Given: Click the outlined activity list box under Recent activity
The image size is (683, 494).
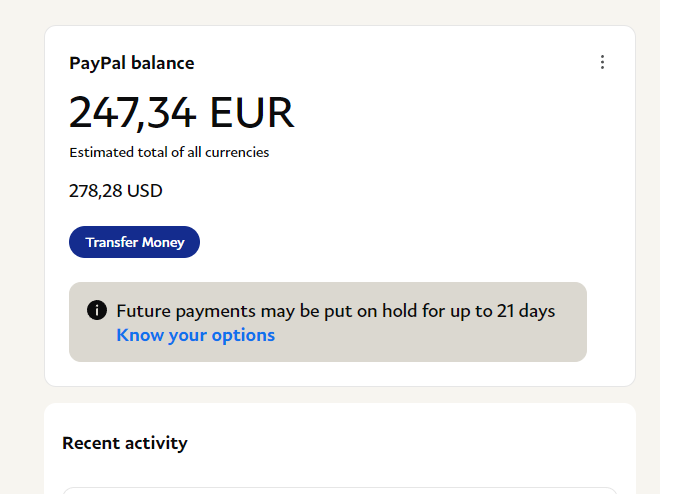Looking at the screenshot, I should pos(340,491).
